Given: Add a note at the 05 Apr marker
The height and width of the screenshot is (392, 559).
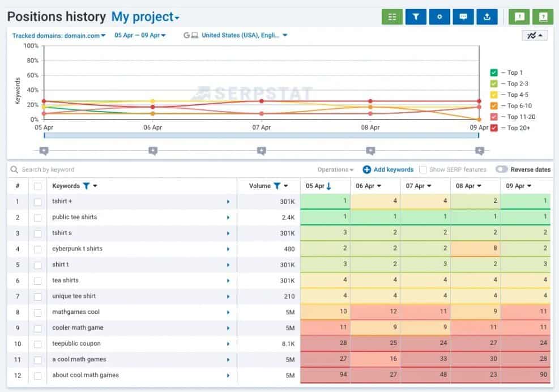Looking at the screenshot, I should pyautogui.click(x=44, y=151).
